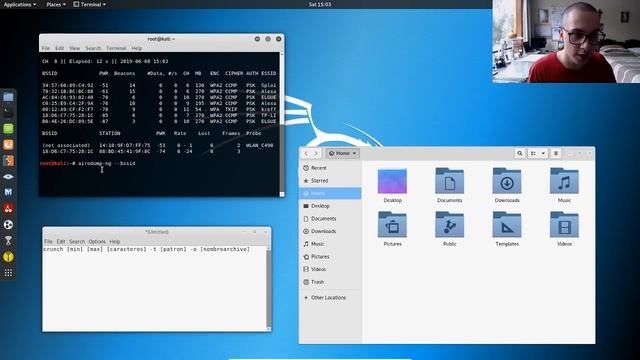This screenshot has width=640, height=360.
Task: Open the round white dock icon
Action: (8, 224)
